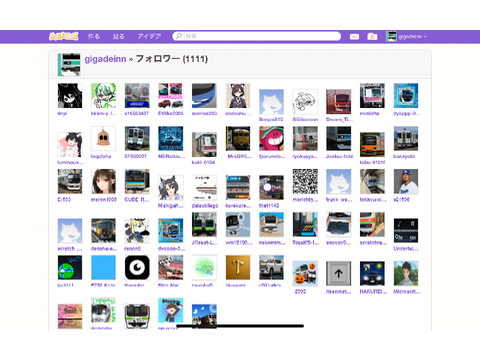480x360 pixels.
Task: Click the sunrise233 username link
Action: [204, 114]
